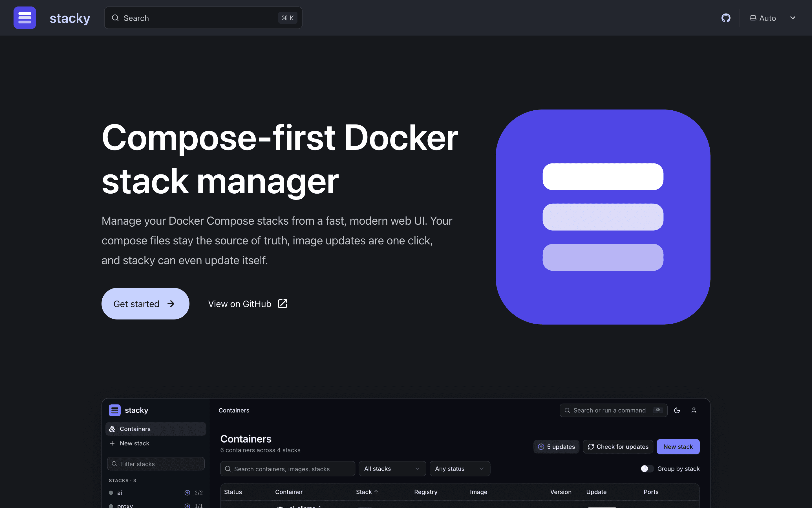Click the upload icon in 5 updates badge
The width and height of the screenshot is (812, 508).
tap(541, 446)
